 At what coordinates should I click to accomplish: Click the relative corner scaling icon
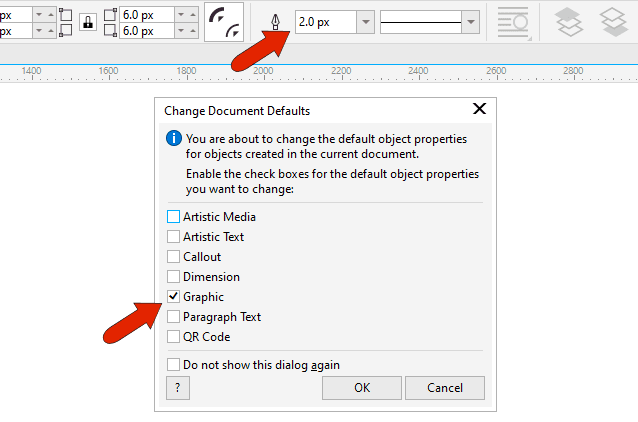coord(224,22)
